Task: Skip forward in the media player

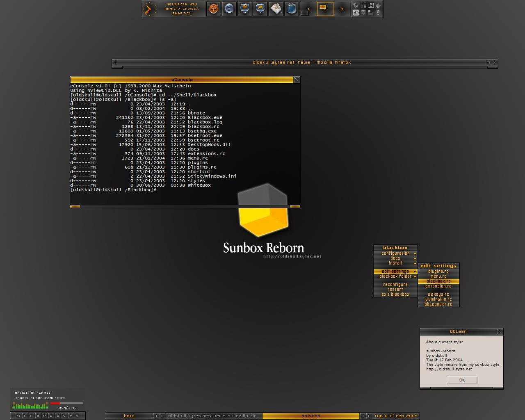Action: point(44,415)
